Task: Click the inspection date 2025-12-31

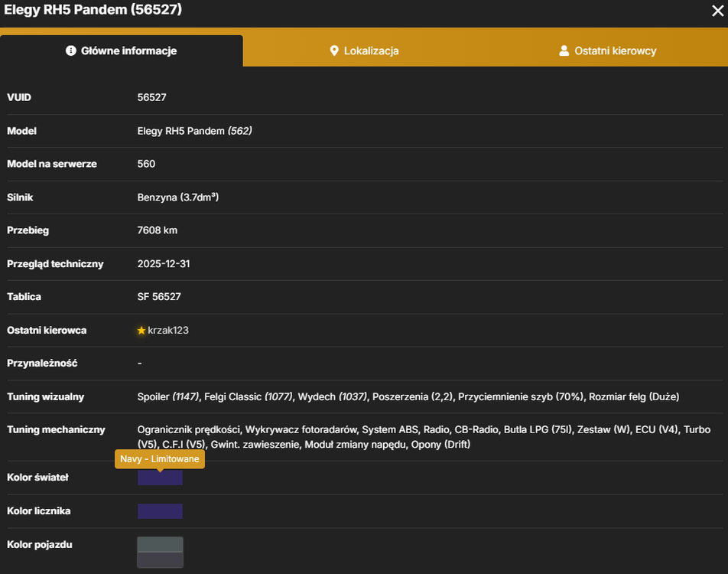Action: tap(164, 264)
